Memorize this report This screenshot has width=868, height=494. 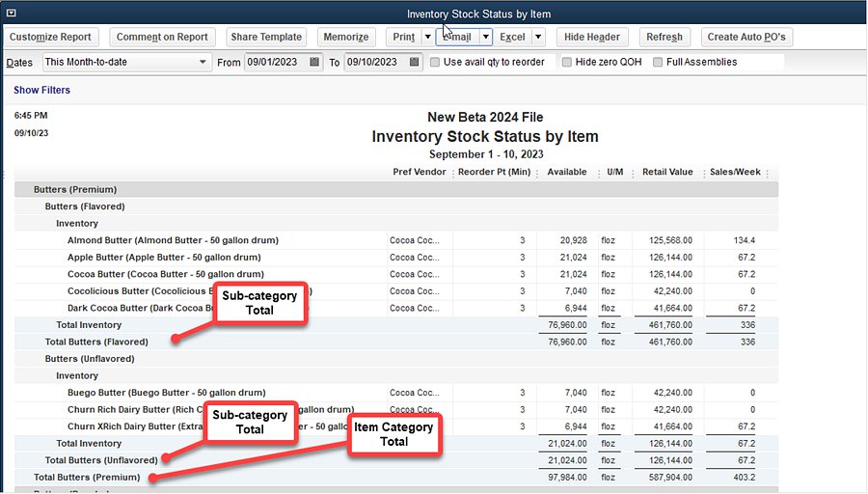coord(346,37)
